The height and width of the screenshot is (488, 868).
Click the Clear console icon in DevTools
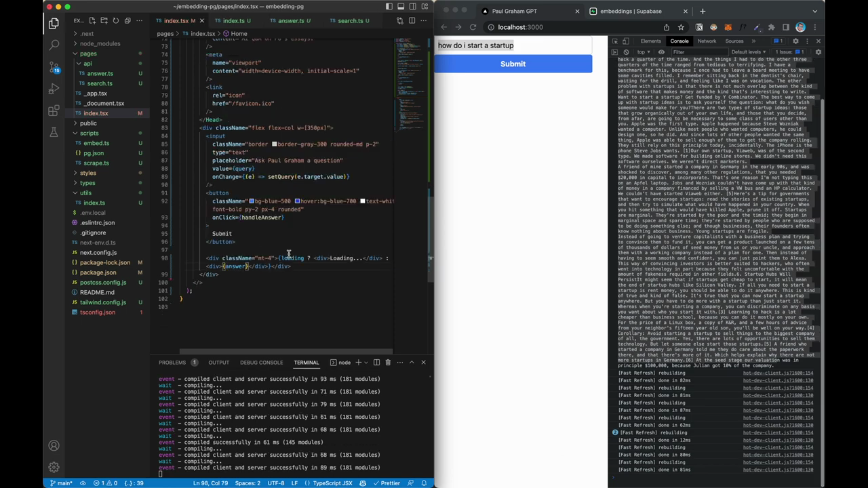tap(625, 52)
